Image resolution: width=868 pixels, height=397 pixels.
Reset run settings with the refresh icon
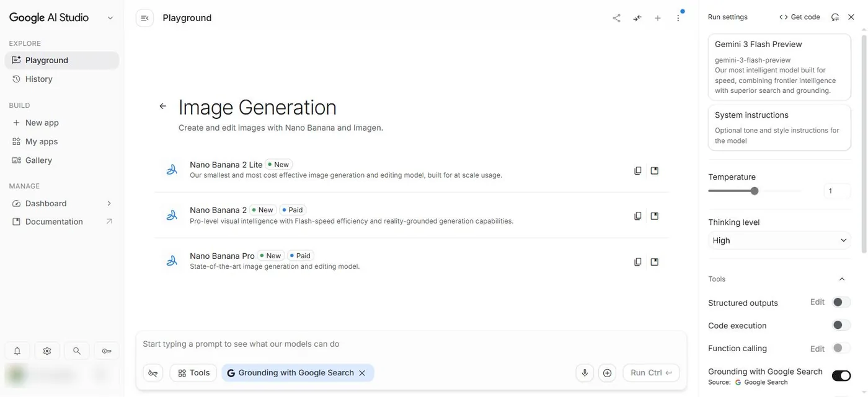pos(835,17)
